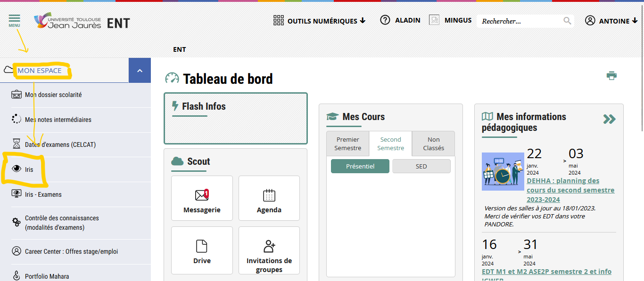
Task: Click the eye icon next to Iris
Action: pos(17,169)
